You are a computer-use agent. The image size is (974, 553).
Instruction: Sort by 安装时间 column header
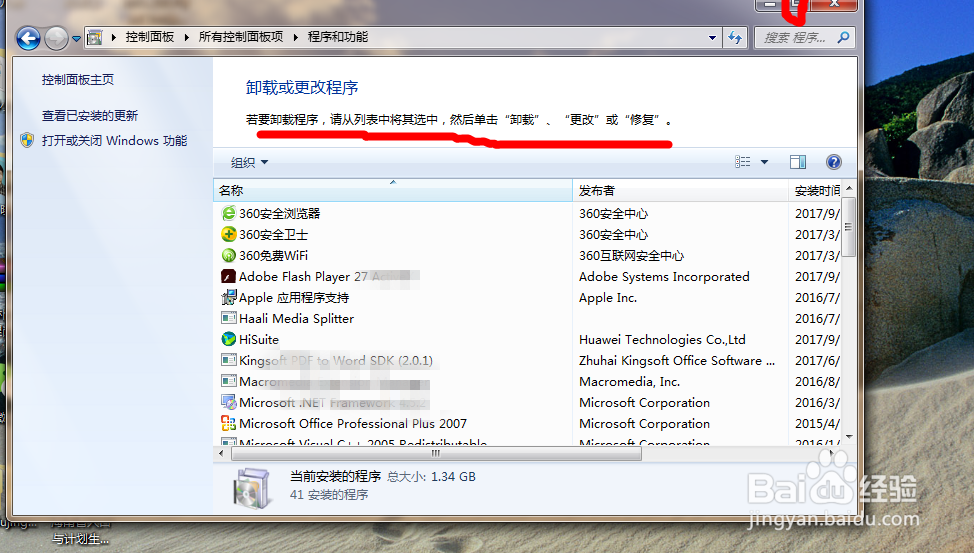(x=816, y=190)
